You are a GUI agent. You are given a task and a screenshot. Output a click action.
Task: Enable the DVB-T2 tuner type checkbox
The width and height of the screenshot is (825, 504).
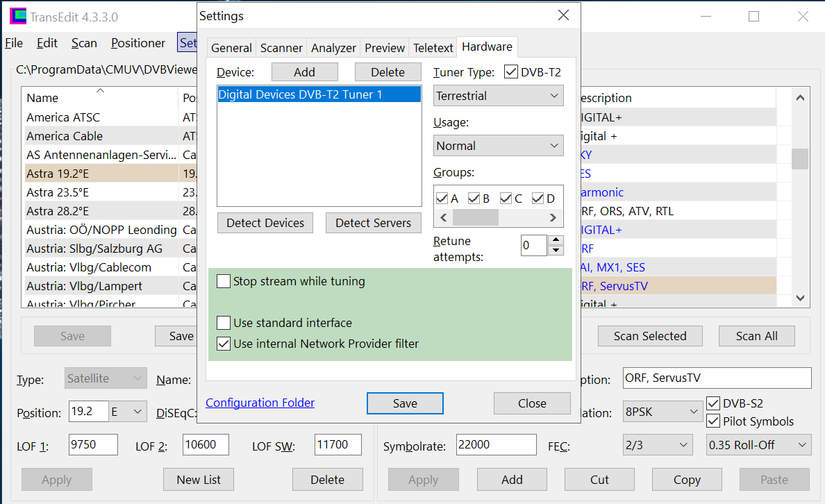[511, 72]
